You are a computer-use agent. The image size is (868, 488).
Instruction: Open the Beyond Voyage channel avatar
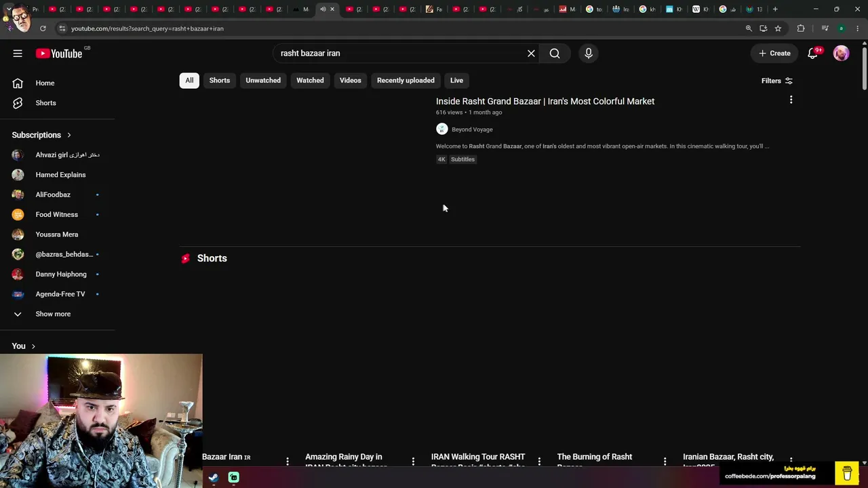point(442,129)
